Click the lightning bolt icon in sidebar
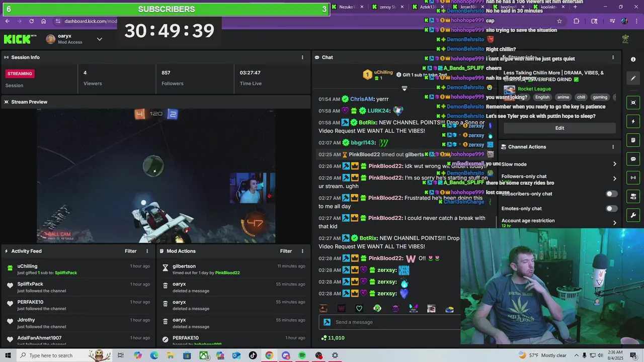Image resolution: width=644 pixels, height=362 pixels. pyautogui.click(x=633, y=122)
